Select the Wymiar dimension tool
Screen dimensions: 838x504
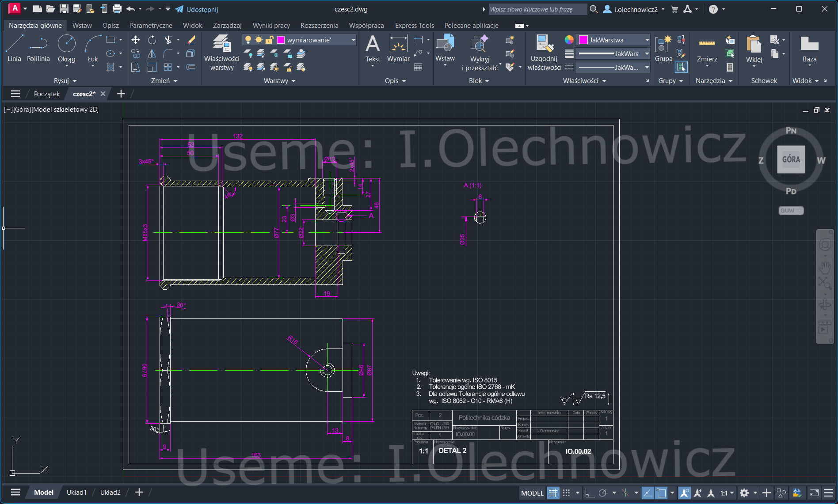pyautogui.click(x=398, y=49)
